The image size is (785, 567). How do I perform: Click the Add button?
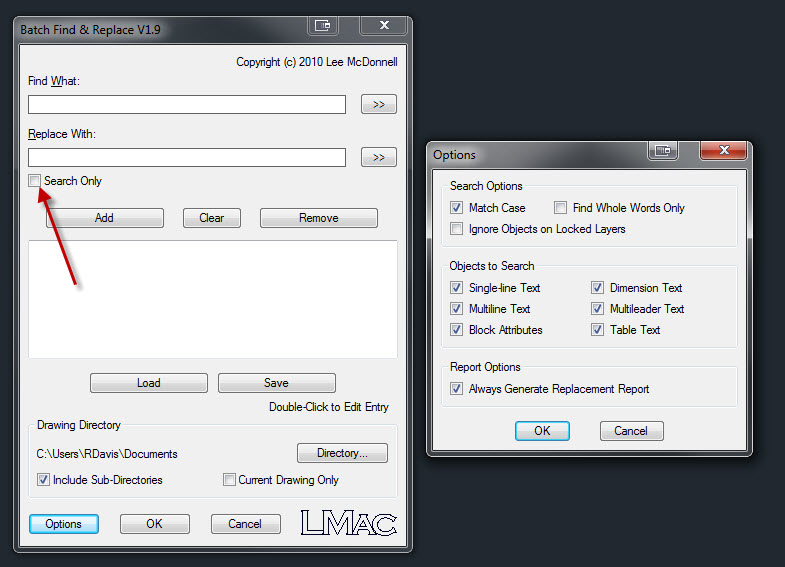[105, 218]
